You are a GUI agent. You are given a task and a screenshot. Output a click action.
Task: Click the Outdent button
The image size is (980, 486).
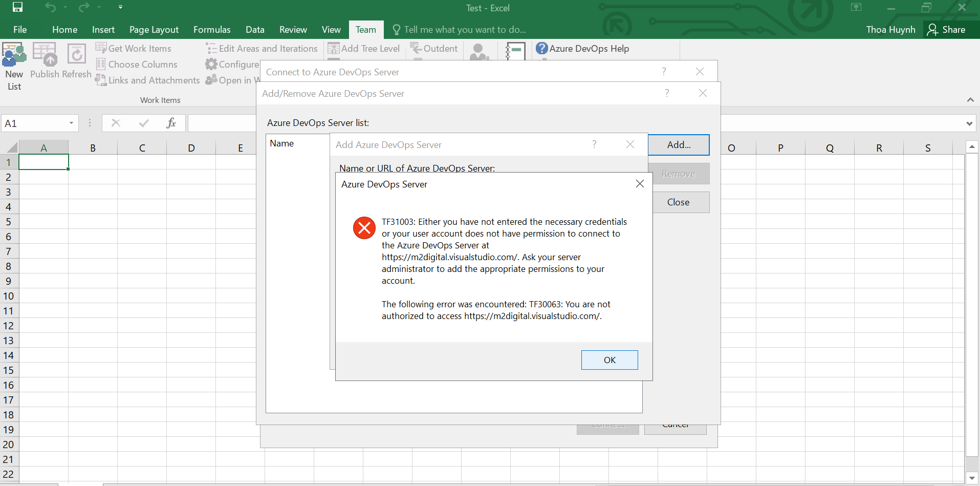434,48
